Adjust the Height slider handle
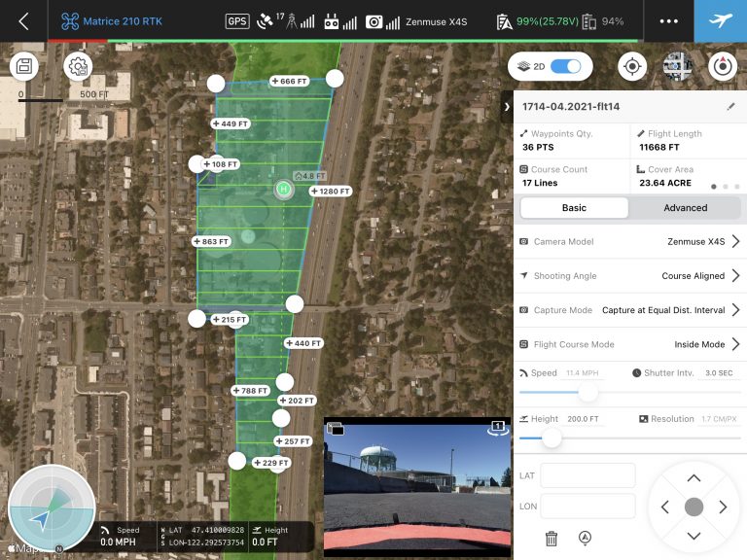 [551, 438]
